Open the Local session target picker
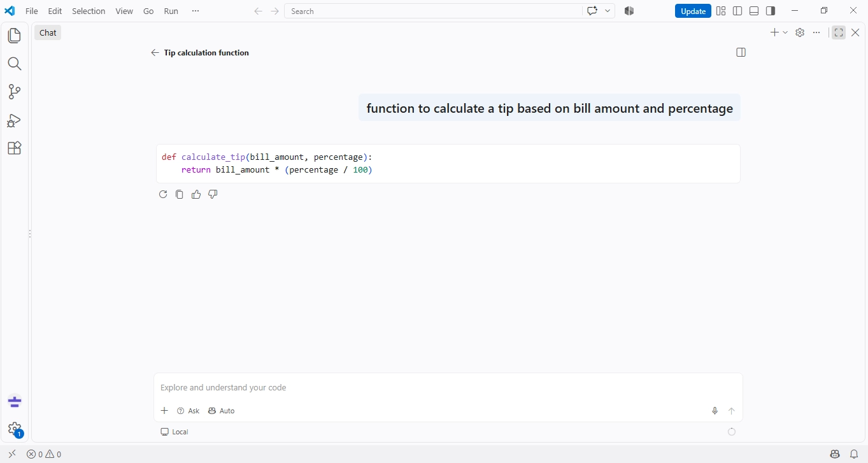The height and width of the screenshot is (463, 868). click(174, 432)
